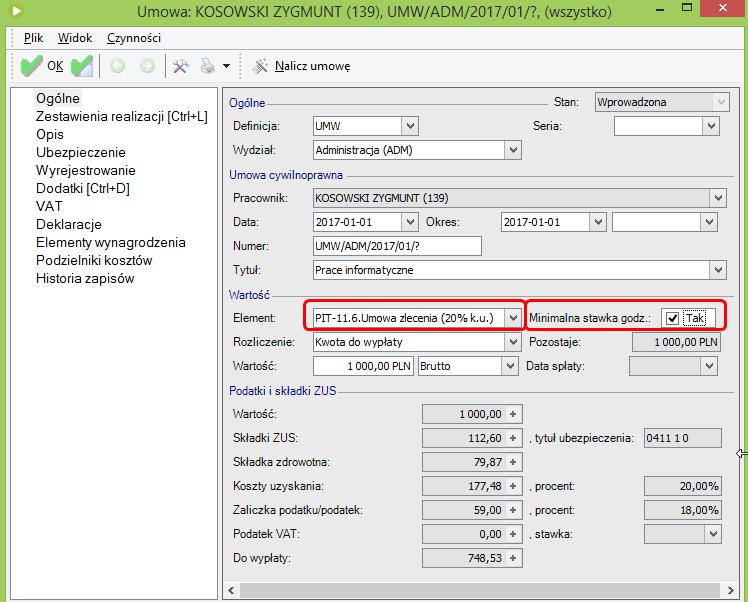The height and width of the screenshot is (602, 748).
Task: Expand the Wydział Administracja dropdown
Action: tap(513, 150)
